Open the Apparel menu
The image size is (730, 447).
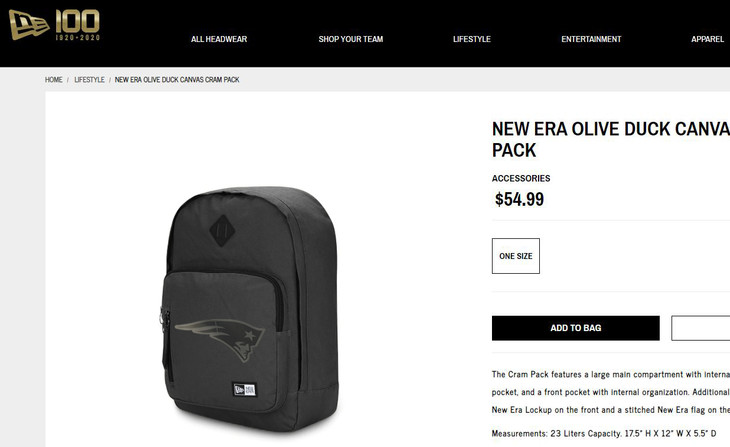[707, 39]
